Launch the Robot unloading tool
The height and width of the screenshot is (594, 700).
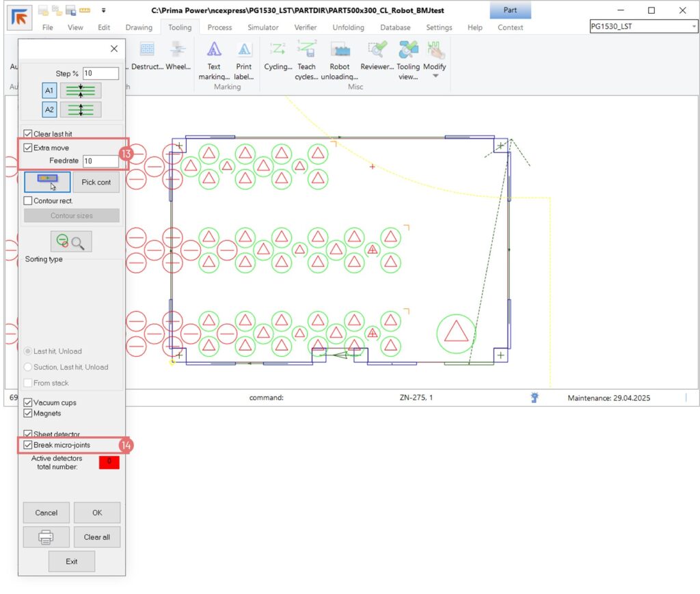340,50
